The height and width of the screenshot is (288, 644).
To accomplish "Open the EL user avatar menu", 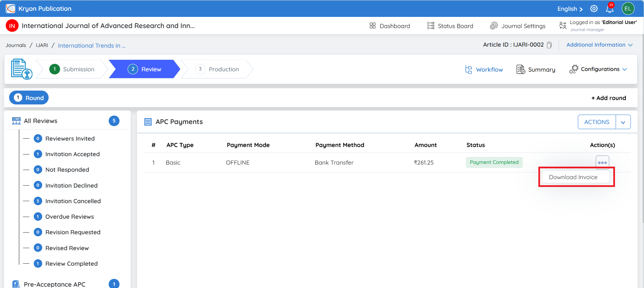I will coord(628,9).
